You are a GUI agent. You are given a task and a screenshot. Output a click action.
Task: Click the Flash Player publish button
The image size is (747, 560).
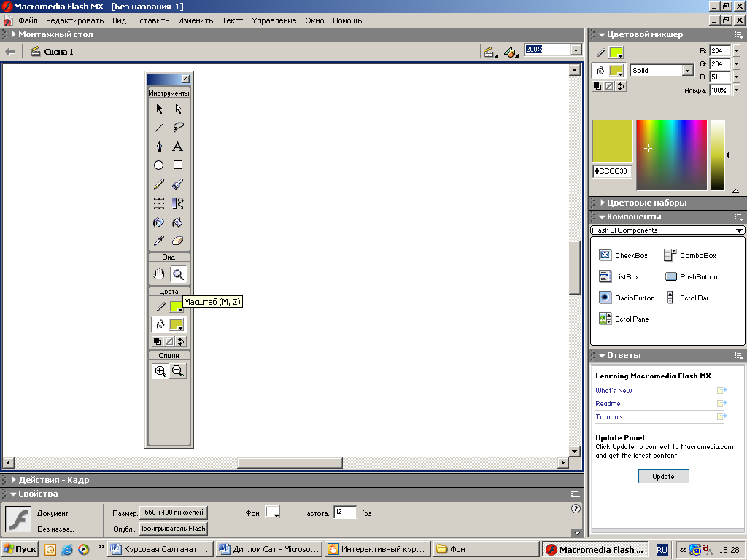click(174, 529)
